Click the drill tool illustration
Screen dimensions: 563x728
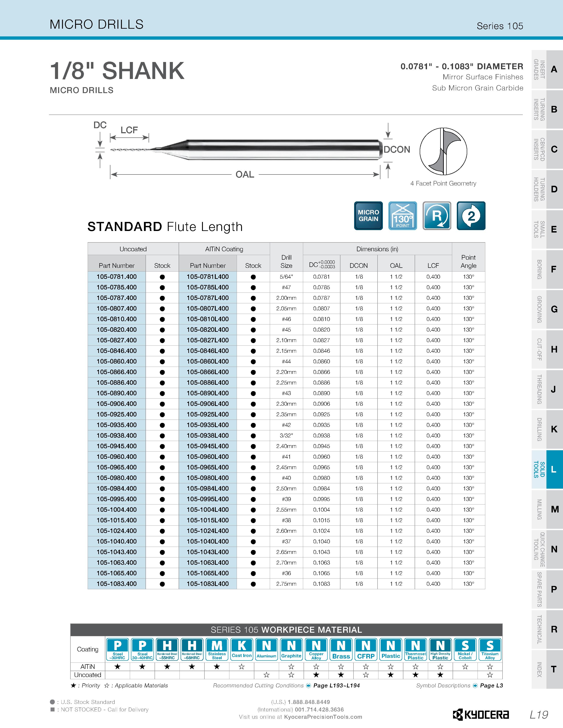tap(246, 149)
